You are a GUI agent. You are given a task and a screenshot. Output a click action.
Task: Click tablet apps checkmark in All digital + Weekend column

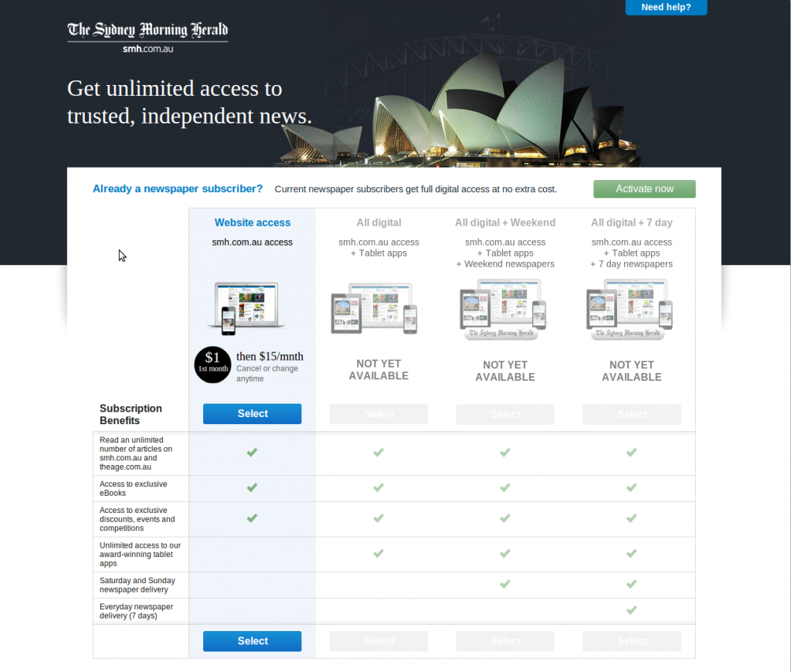pos(505,554)
